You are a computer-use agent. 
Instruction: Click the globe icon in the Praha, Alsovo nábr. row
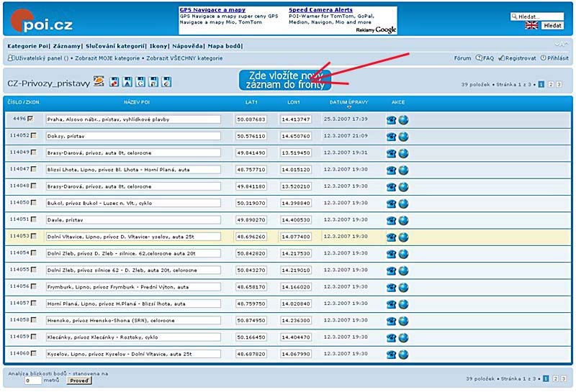(403, 120)
